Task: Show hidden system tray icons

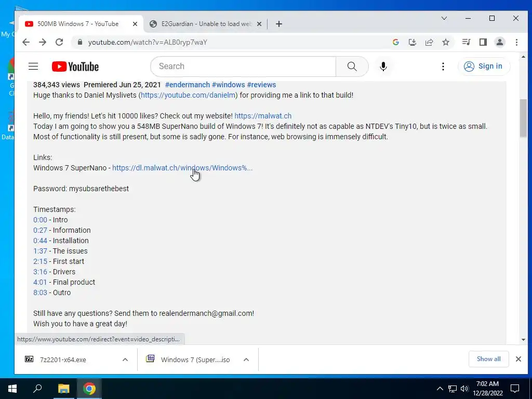Action: click(440, 389)
